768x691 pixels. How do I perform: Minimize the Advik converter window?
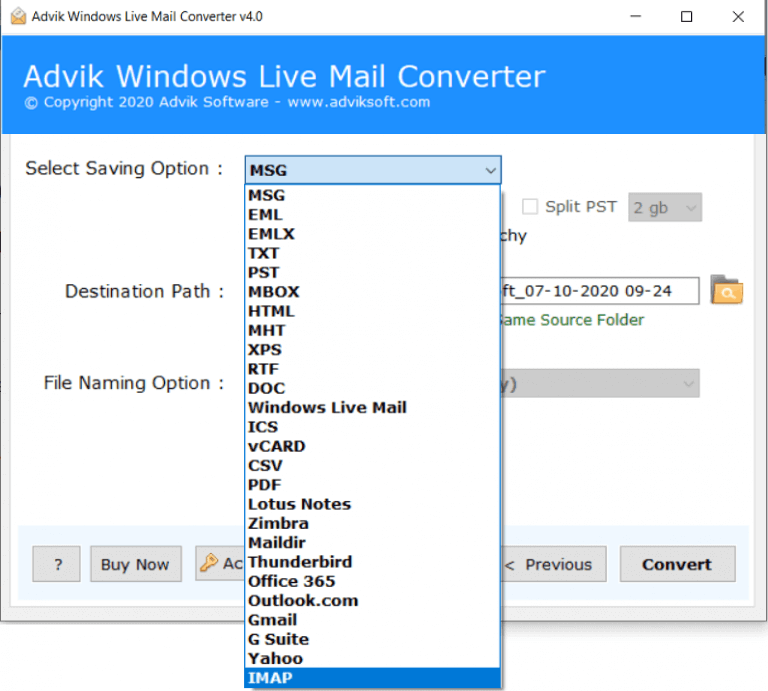click(635, 17)
